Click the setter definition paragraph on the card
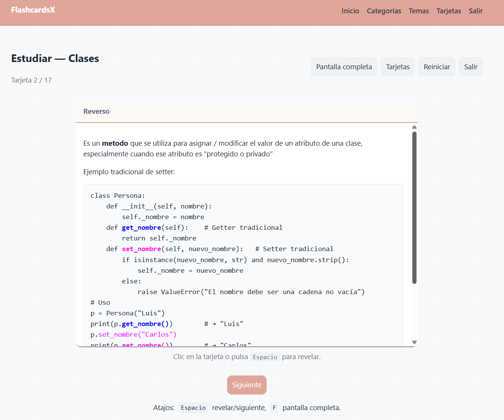Screen dimensions: 504x420 click(223, 148)
